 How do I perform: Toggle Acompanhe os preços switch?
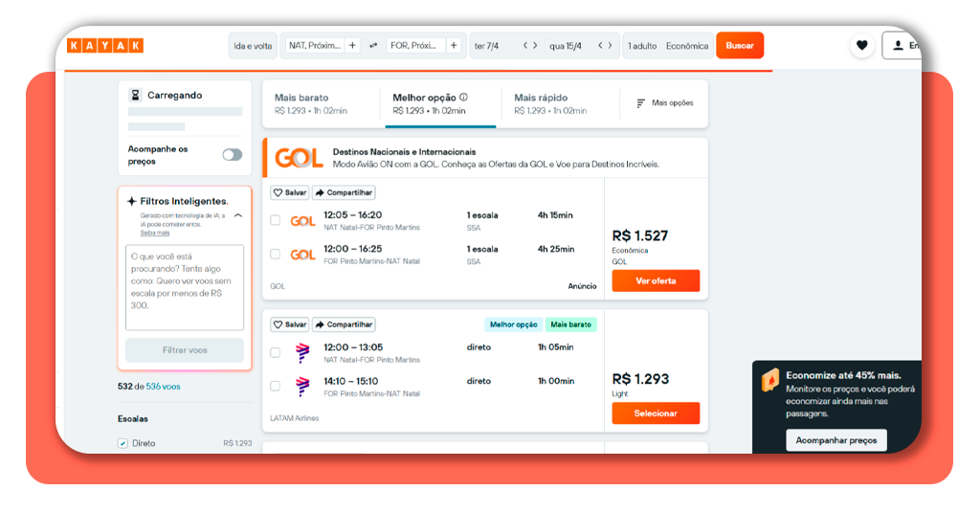coord(232,155)
